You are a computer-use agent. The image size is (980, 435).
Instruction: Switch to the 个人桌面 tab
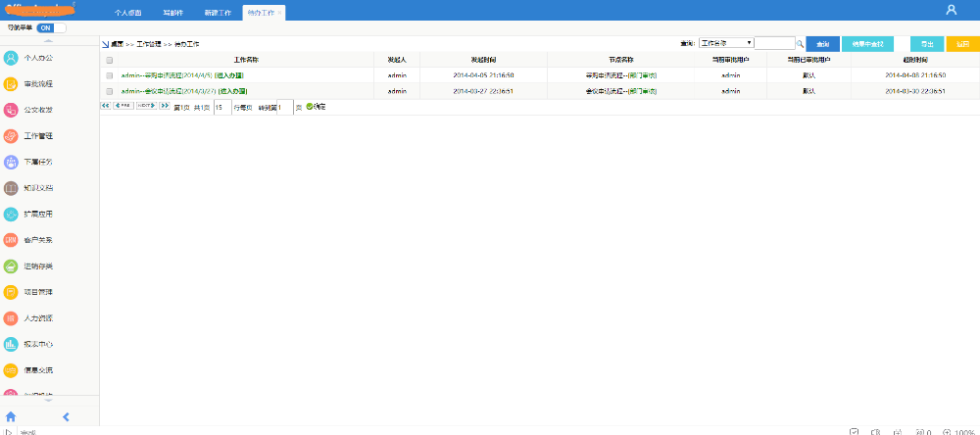128,13
